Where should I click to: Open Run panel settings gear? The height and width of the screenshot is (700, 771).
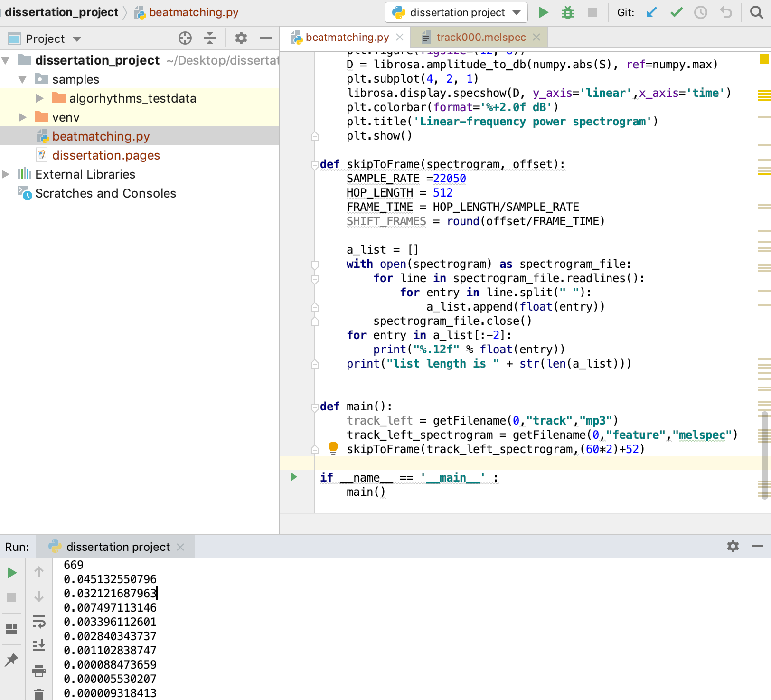[733, 546]
